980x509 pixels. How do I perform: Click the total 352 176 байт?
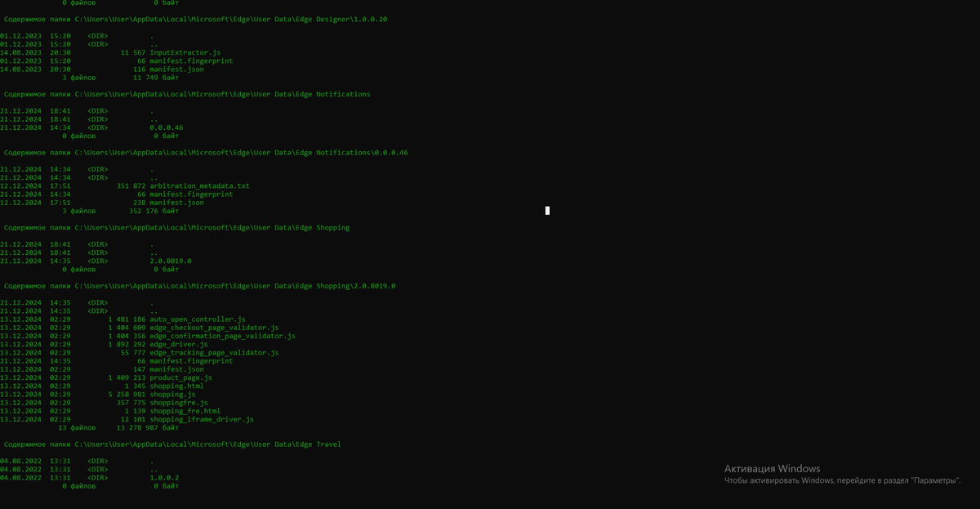[154, 211]
